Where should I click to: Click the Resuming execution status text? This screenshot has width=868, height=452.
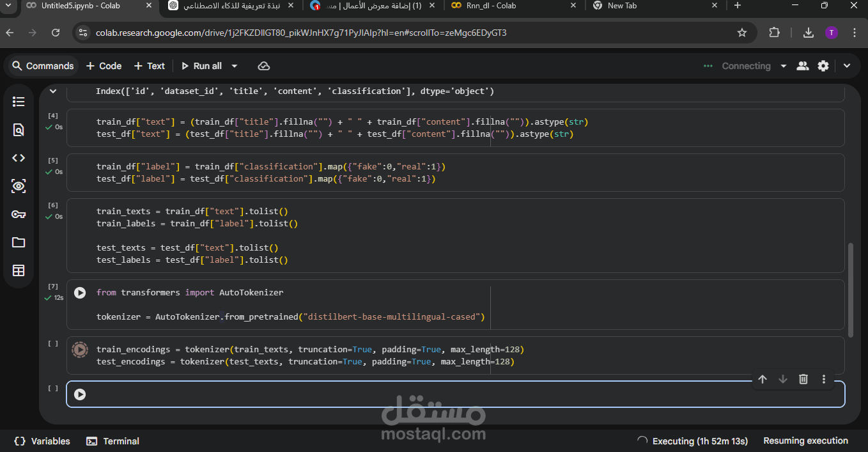[805, 441]
